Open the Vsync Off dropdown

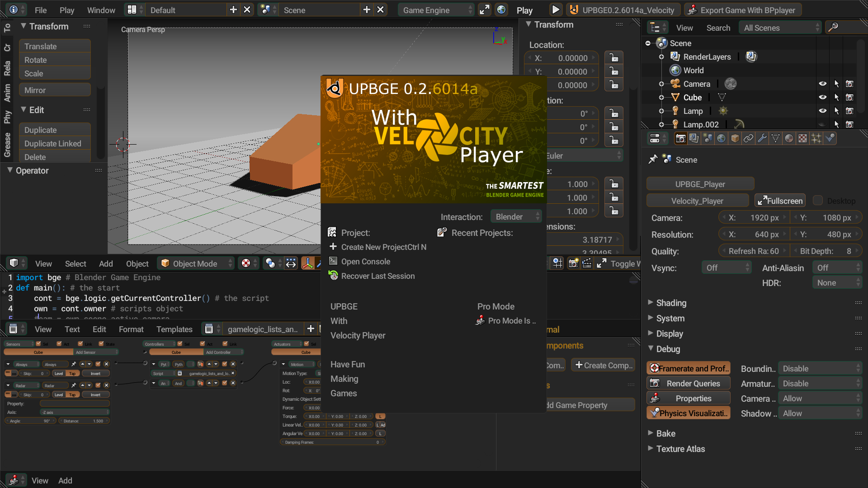coord(726,267)
